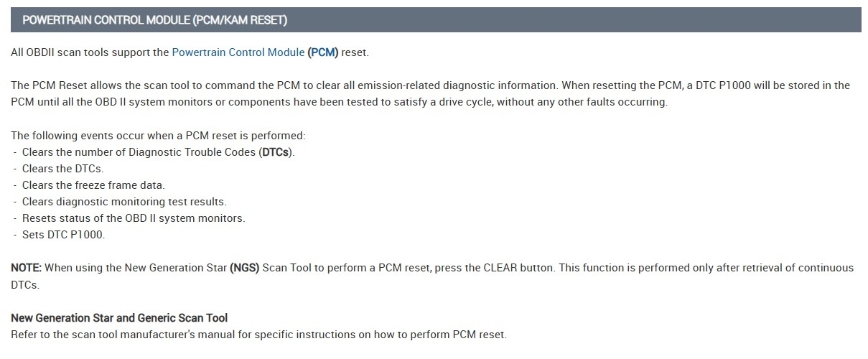Screen dimensions: 868x359
Task: Click the "All OBDII scan tools support" text
Action: (x=90, y=52)
